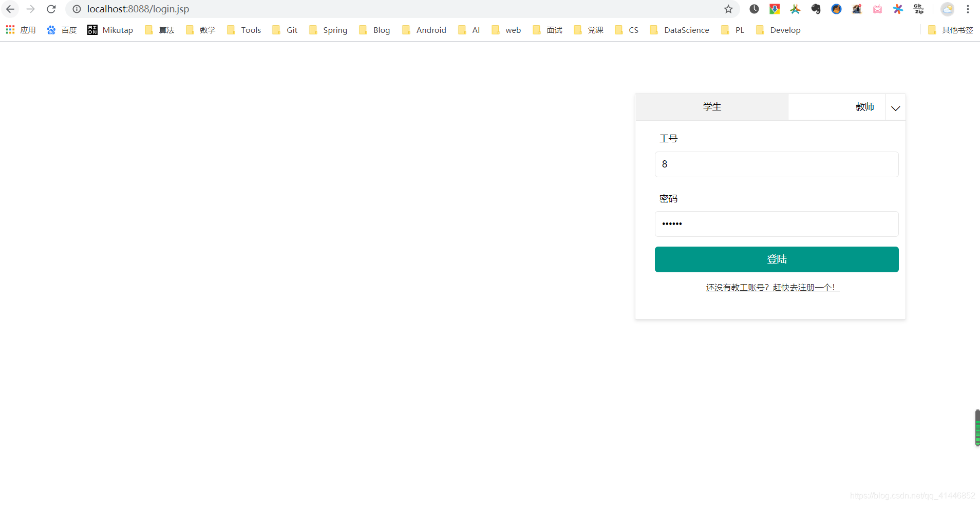
Task: Open the Chrome three-dot menu
Action: pyautogui.click(x=968, y=9)
